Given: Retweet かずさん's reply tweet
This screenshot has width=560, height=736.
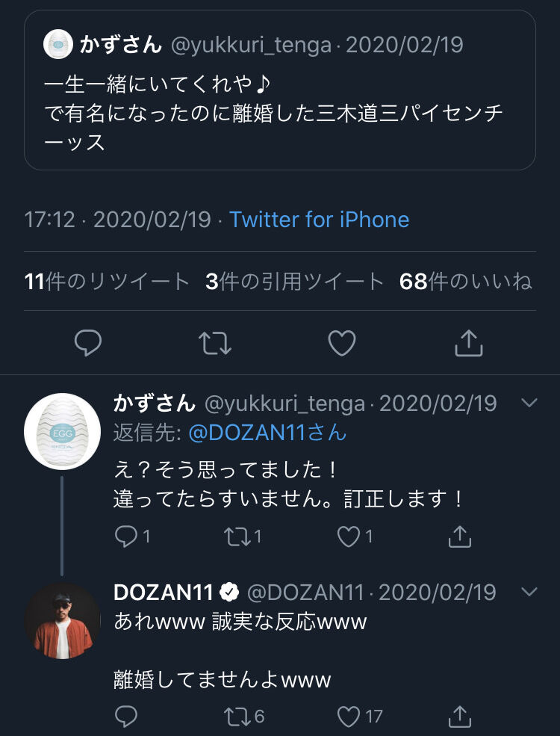Looking at the screenshot, I should click(238, 536).
